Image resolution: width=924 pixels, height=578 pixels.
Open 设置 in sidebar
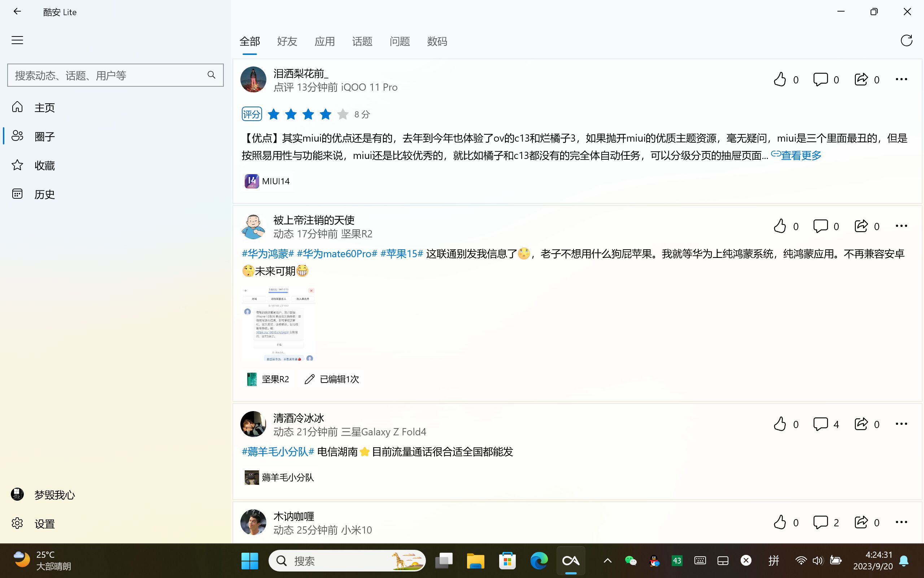click(x=115, y=524)
